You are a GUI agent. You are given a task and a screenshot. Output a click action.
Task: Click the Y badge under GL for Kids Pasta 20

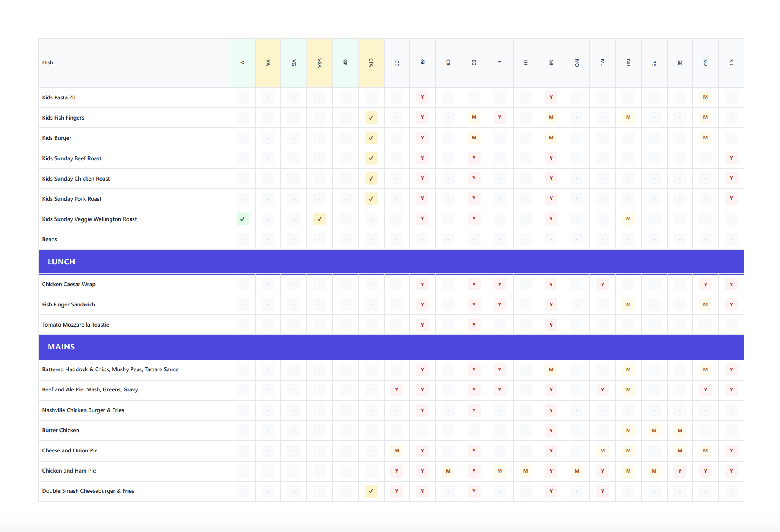[422, 97]
